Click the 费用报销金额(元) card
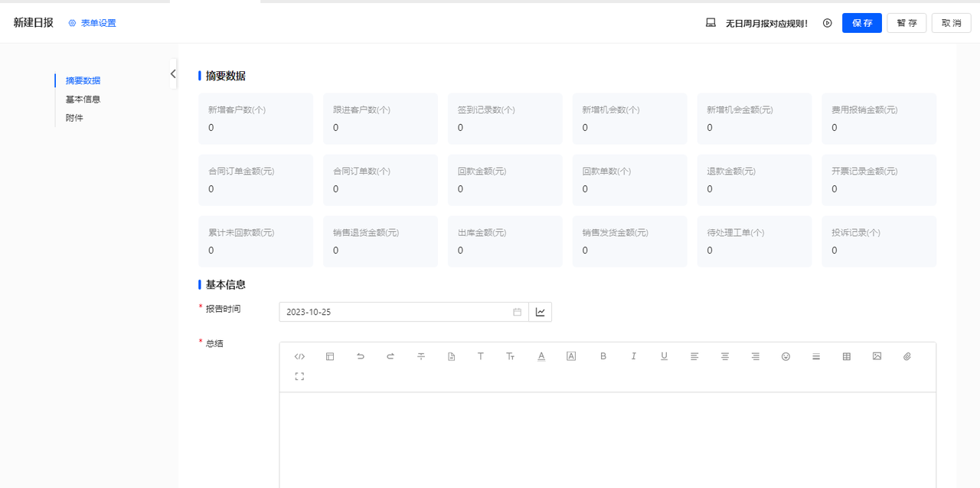Image resolution: width=980 pixels, height=488 pixels. click(879, 119)
